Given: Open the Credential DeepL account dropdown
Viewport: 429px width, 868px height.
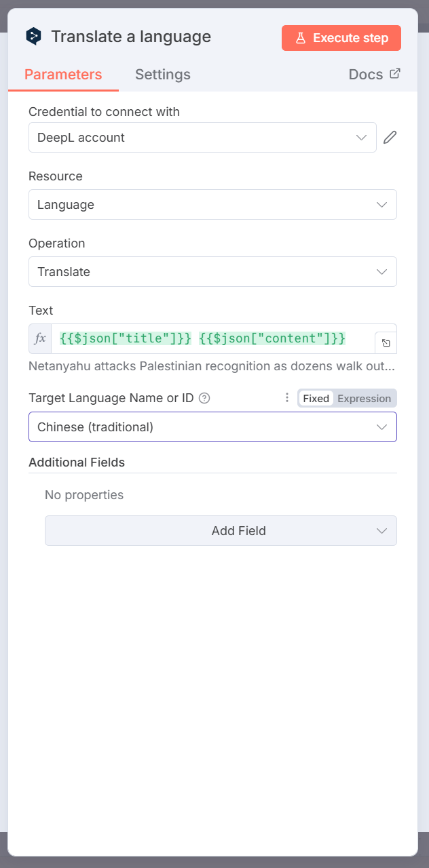Looking at the screenshot, I should (202, 138).
